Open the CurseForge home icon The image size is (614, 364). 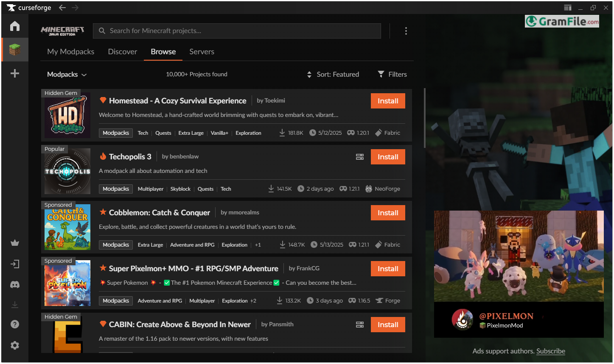(15, 26)
